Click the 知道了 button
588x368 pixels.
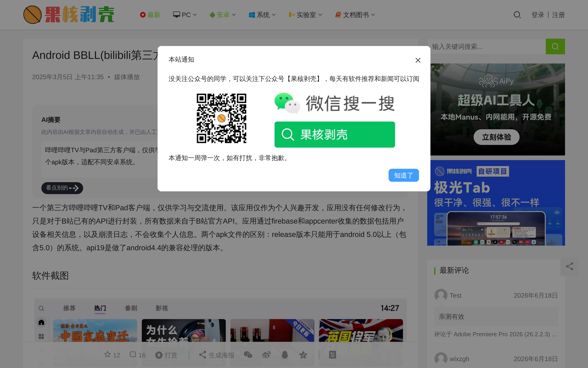[x=404, y=175]
